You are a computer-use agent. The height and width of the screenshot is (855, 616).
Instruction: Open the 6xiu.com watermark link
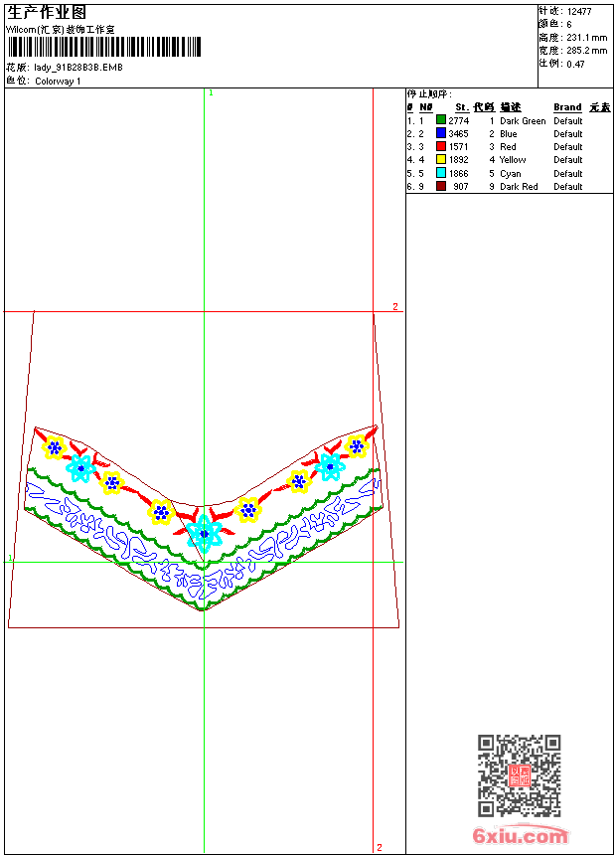(x=520, y=835)
